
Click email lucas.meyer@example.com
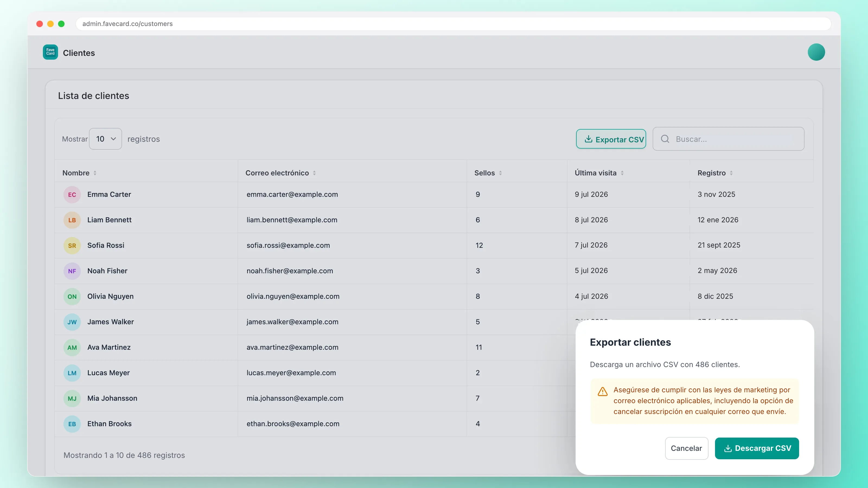[x=291, y=373]
